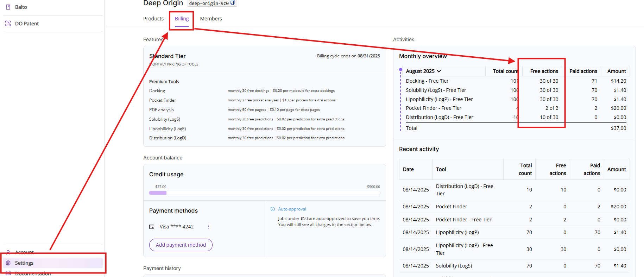Click the Settings gear icon
The width and height of the screenshot is (644, 277).
[x=8, y=263]
